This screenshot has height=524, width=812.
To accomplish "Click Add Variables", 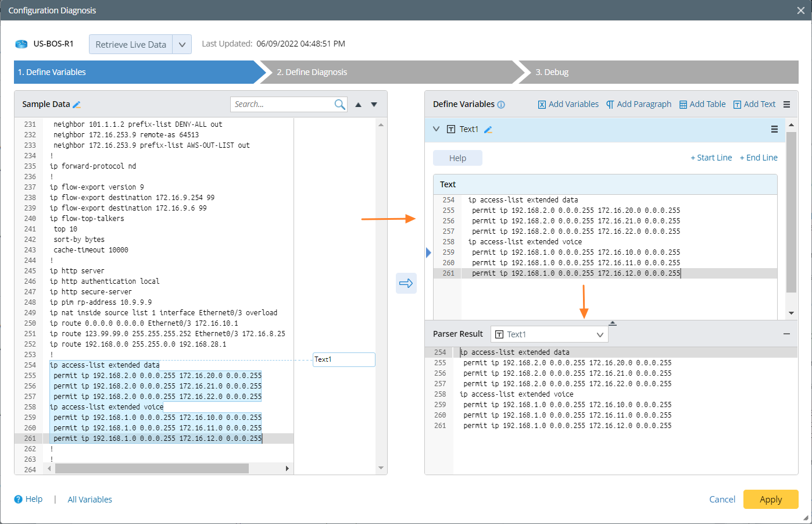I will (x=568, y=104).
